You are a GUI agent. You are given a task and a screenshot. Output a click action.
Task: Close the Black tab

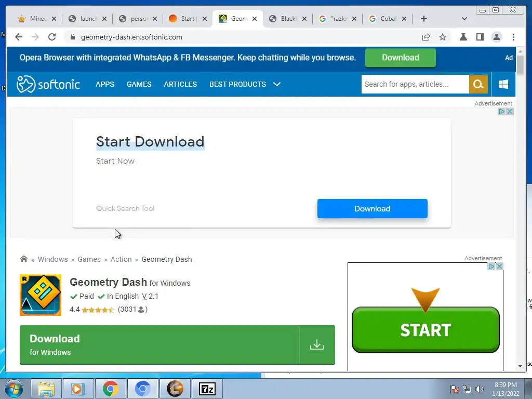304,19
